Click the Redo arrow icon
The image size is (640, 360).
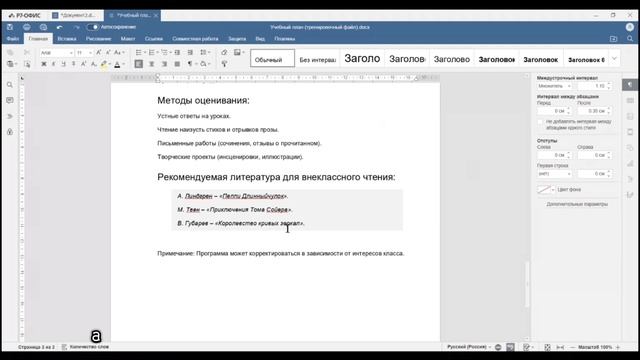(x=76, y=27)
